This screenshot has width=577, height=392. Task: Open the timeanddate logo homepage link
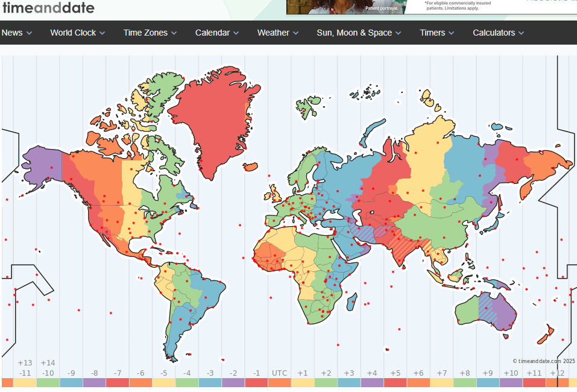(x=48, y=7)
